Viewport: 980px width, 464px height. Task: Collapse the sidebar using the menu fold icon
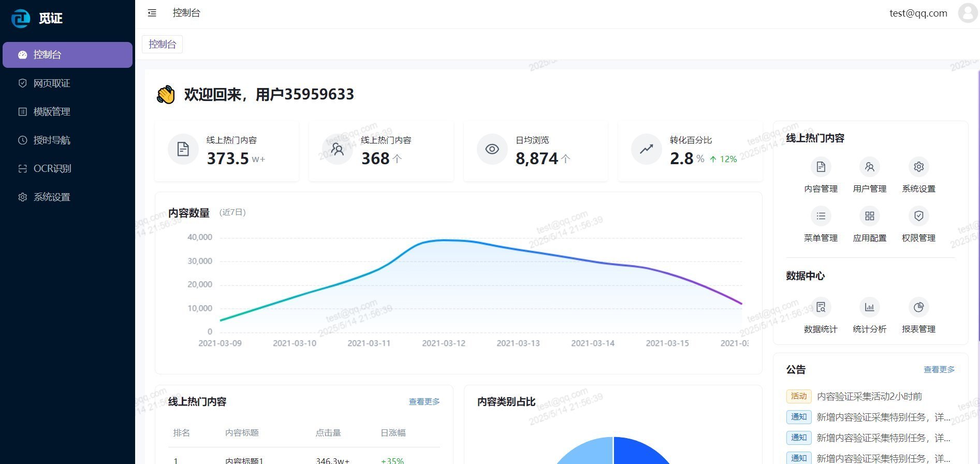tap(152, 13)
